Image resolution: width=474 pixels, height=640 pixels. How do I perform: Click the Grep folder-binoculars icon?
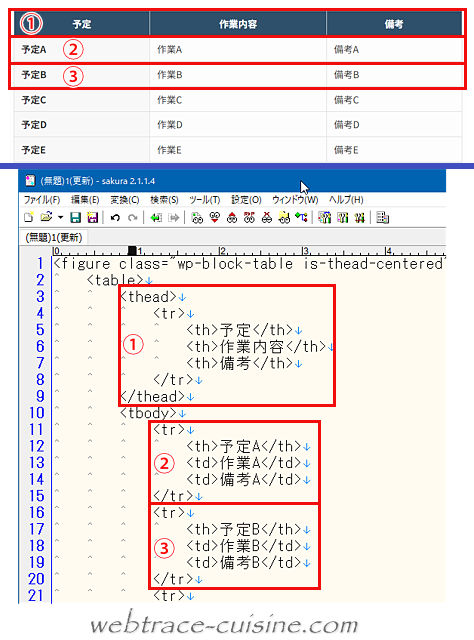click(284, 218)
